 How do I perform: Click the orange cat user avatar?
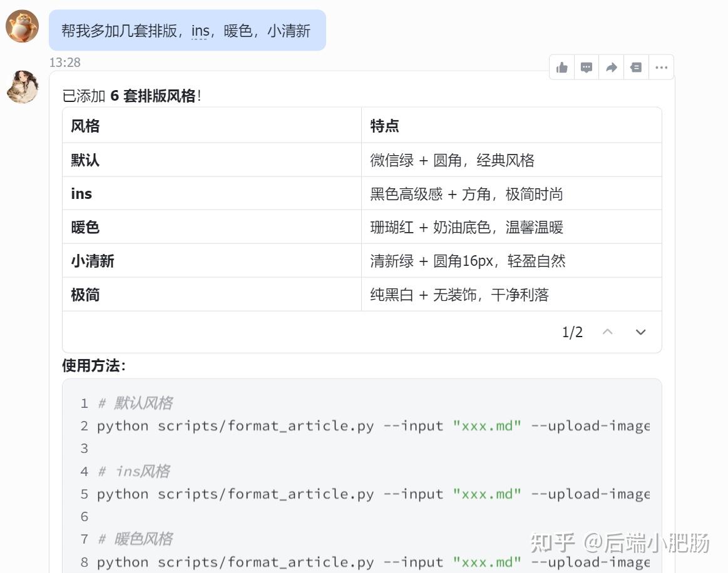23,26
